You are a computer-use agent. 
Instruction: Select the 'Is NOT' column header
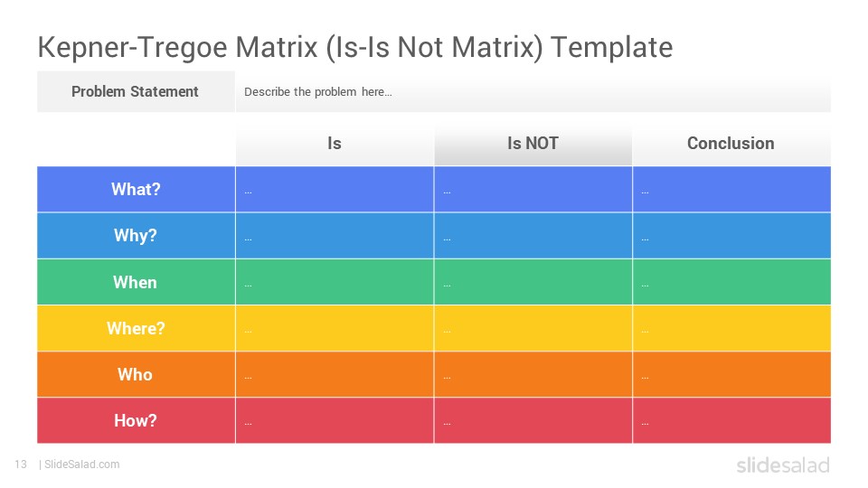[533, 144]
